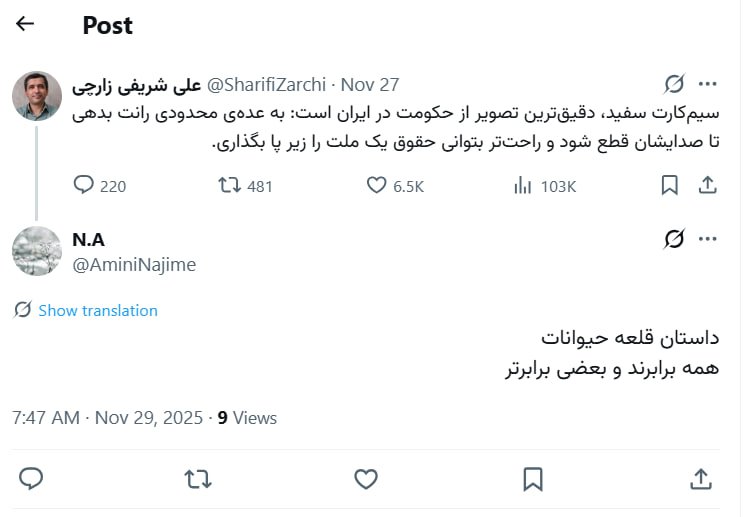745x517 pixels.
Task: Reply to N.A's post at the bottom
Action: tap(31, 478)
